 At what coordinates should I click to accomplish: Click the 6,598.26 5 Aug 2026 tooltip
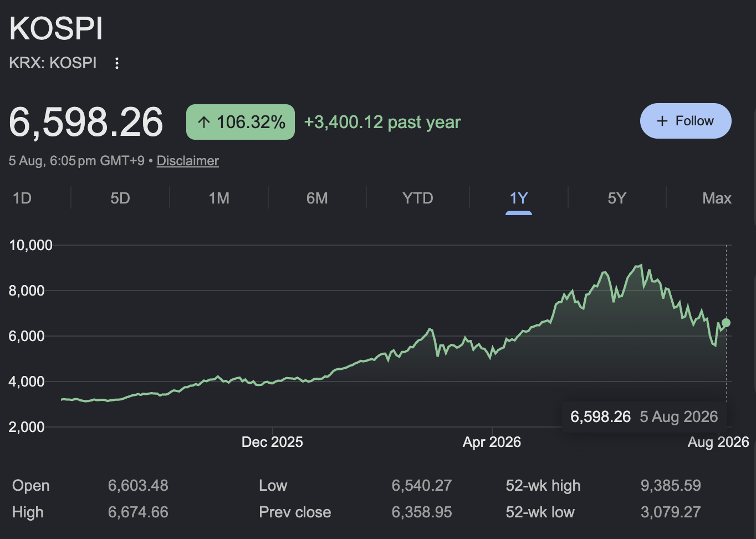[644, 416]
